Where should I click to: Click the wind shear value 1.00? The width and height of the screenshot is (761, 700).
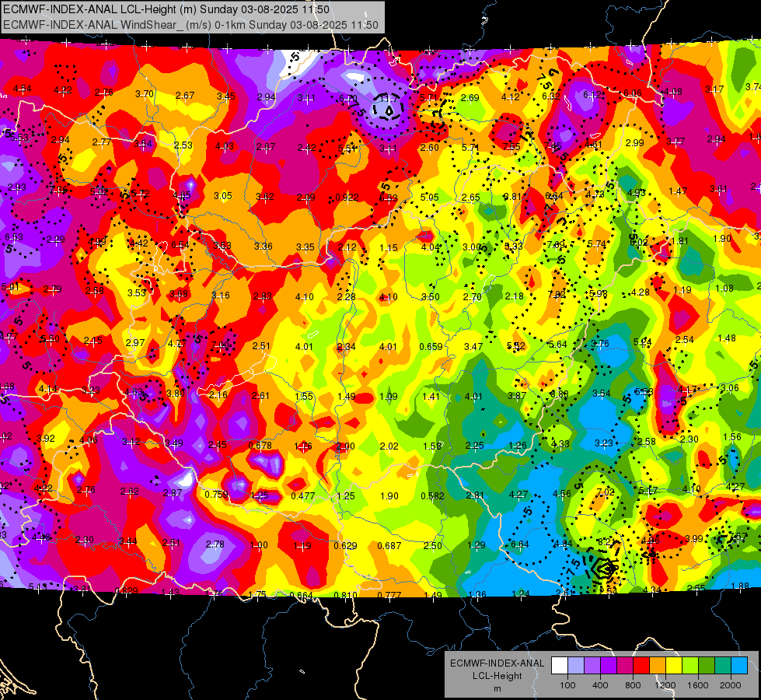[258, 545]
